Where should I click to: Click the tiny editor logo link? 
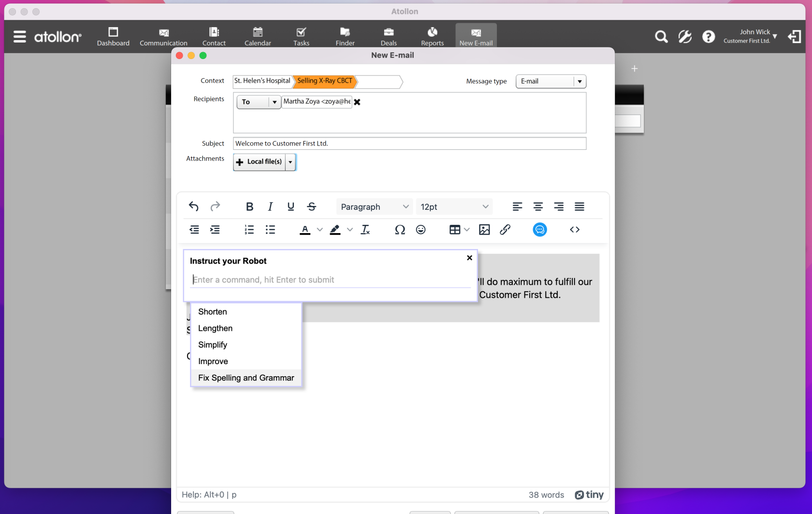[x=589, y=495]
